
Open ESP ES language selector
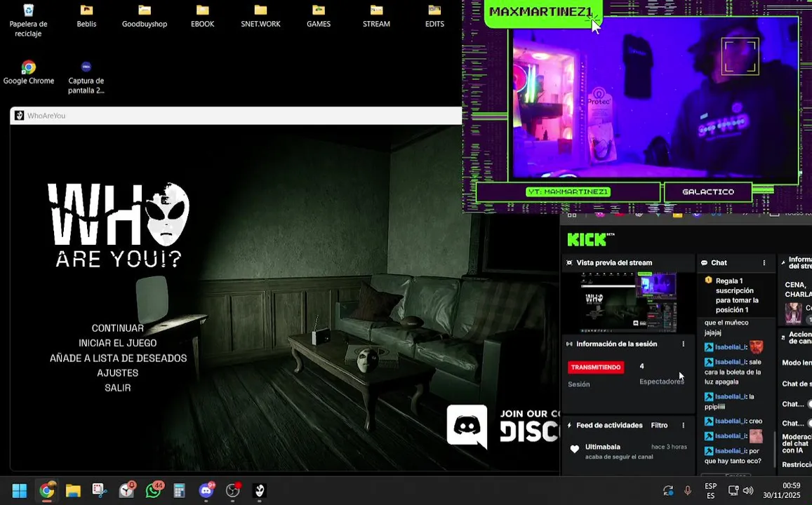[710, 490]
